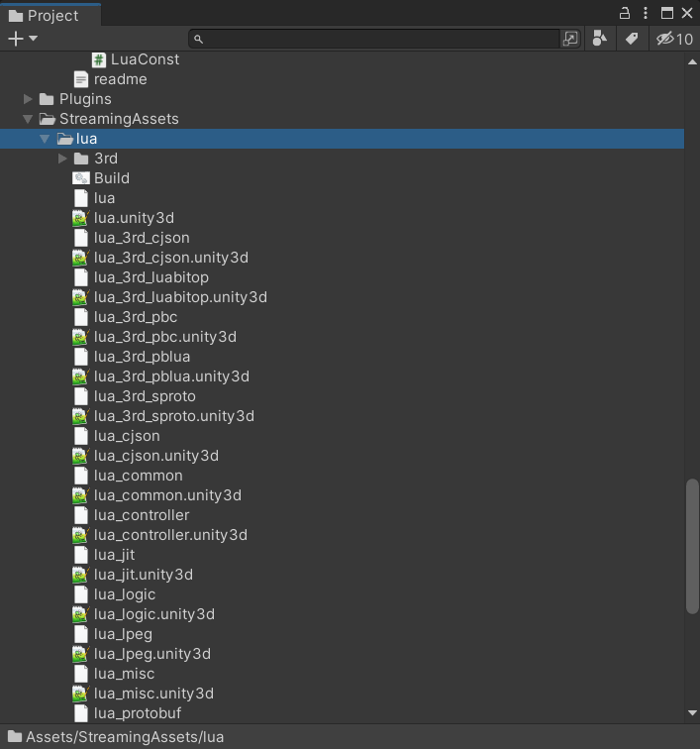Open Search by Label filter

(632, 39)
